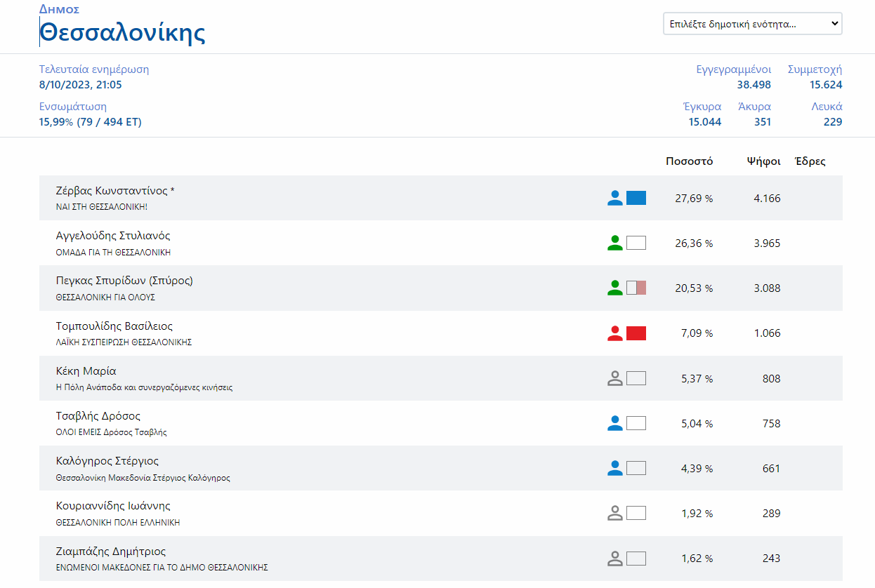875x588 pixels.
Task: Click the Ψήφοι column header
Action: [763, 161]
